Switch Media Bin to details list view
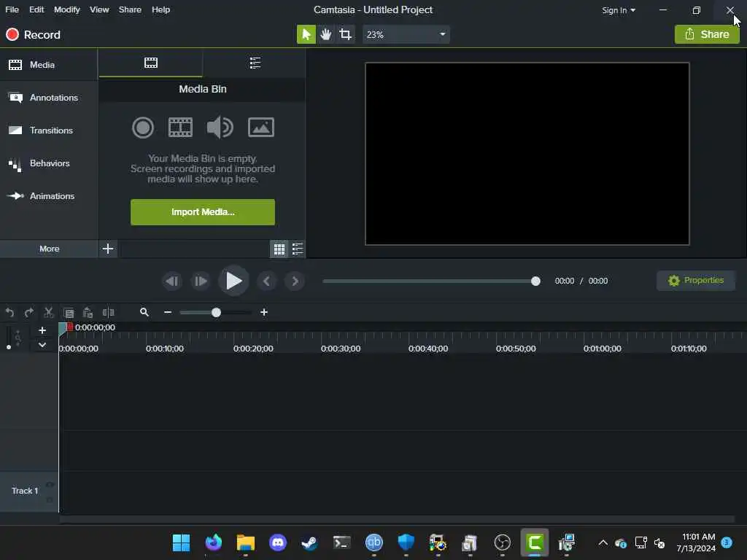 (x=298, y=249)
